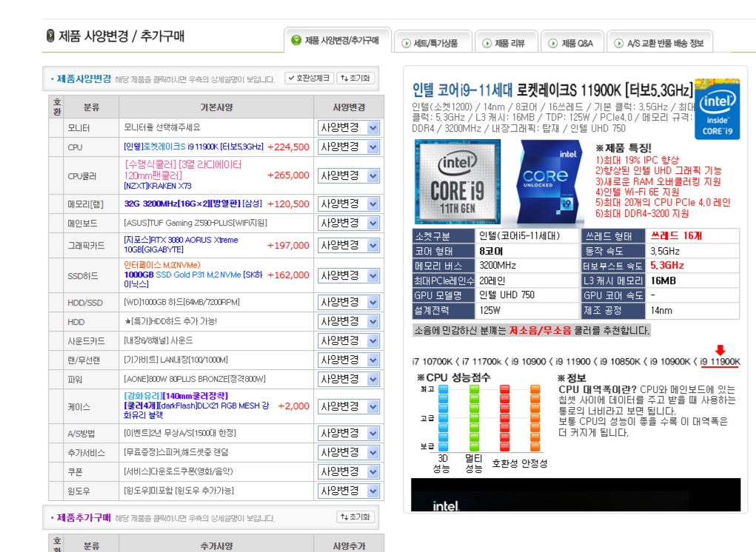This screenshot has width=756, height=552.
Task: Click the green check icon on active tab
Action: pyautogui.click(x=296, y=40)
